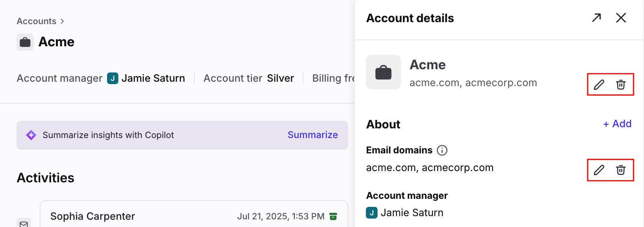Click the green archive icon on Sophia Carpenter activity

click(x=333, y=217)
